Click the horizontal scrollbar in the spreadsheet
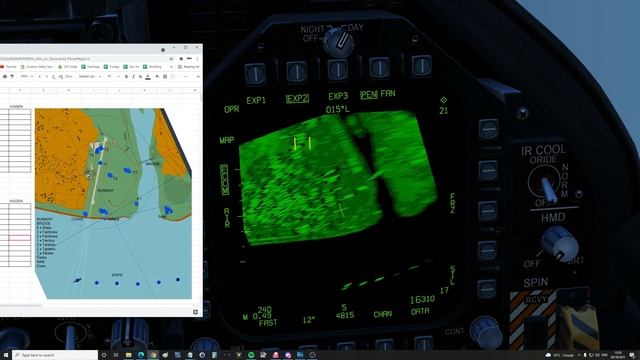 [x=20, y=305]
